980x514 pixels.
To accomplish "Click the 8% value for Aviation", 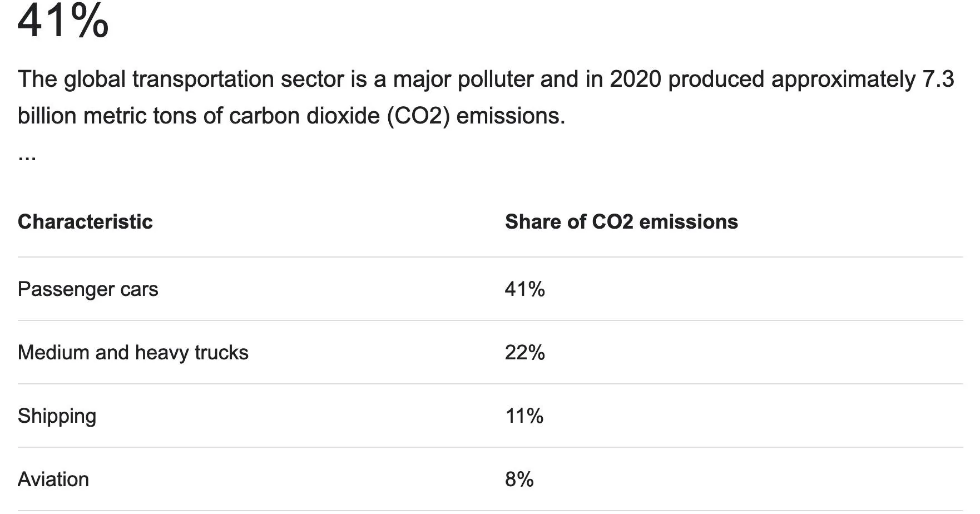I will (x=519, y=480).
